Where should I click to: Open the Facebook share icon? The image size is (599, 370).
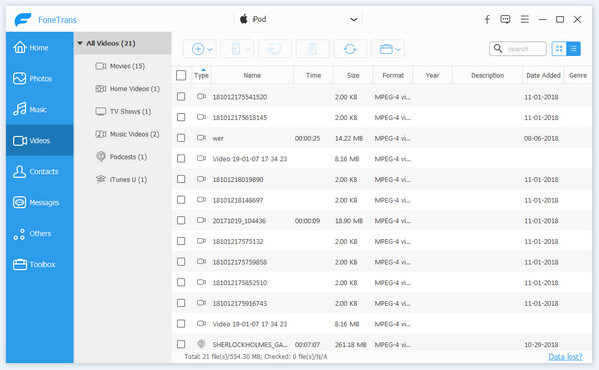point(487,19)
